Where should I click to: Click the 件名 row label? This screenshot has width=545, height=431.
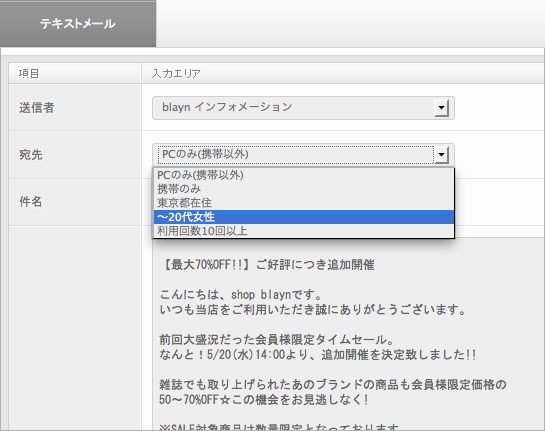(x=31, y=202)
